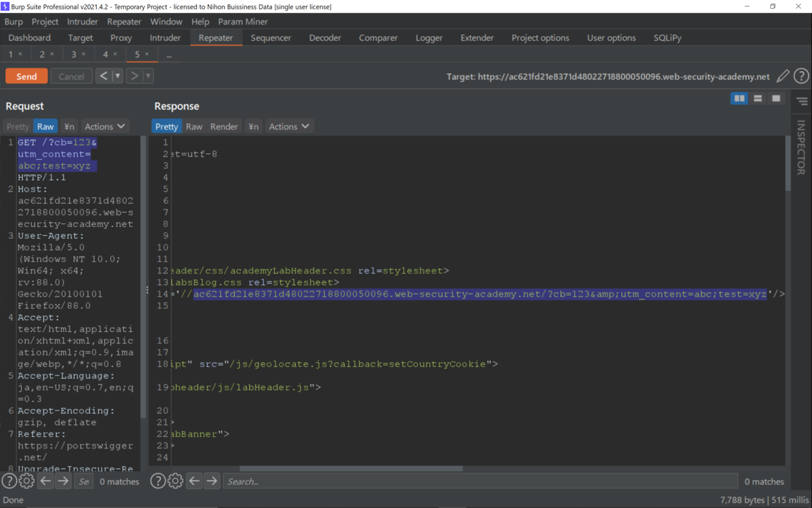Screen dimensions: 812x508
Task: Click the response horizontal scrollbar
Action: 351,468
